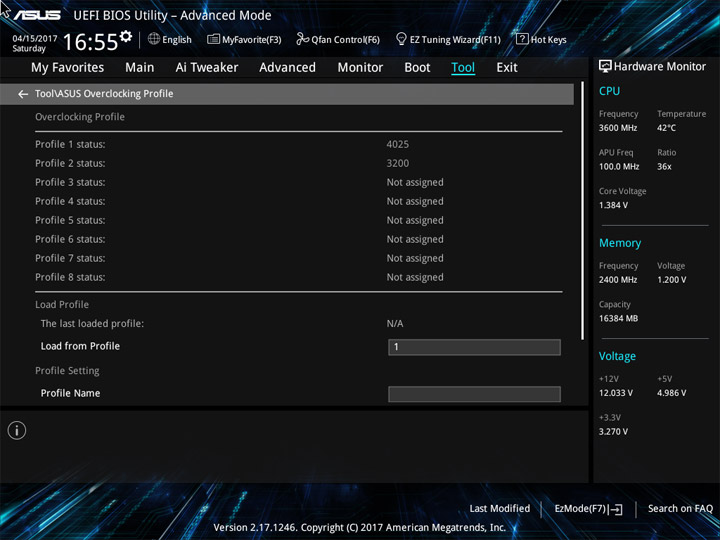Click Last Modified
720x540 pixels.
point(500,508)
